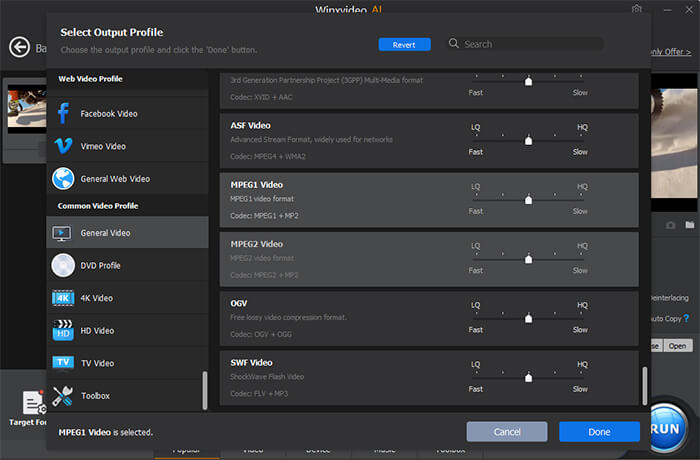Open the DVD Profile category
The image size is (700, 460).
tap(127, 265)
